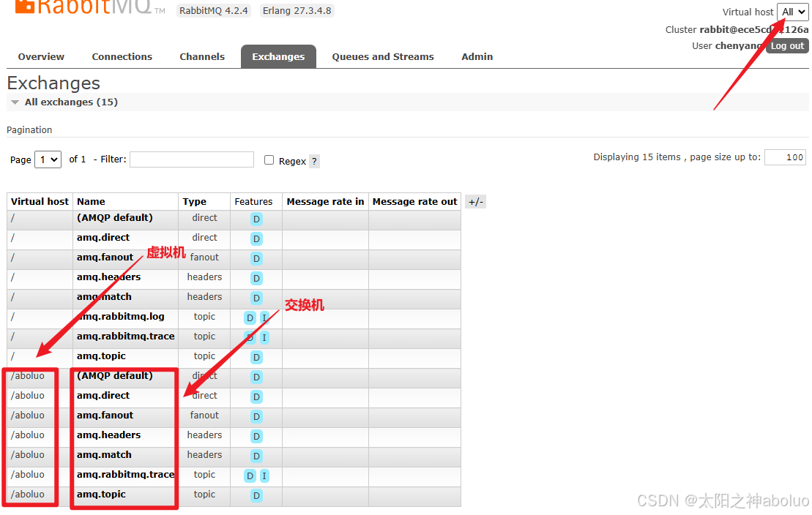
Task: Click I badge of amq.rabbitmq.trace in /aboluo
Action: point(264,476)
